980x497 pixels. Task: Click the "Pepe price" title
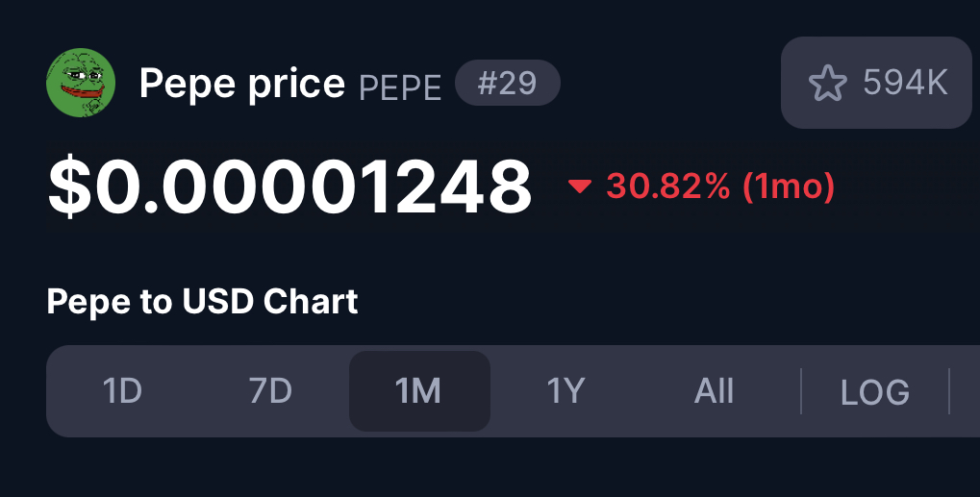tap(242, 84)
